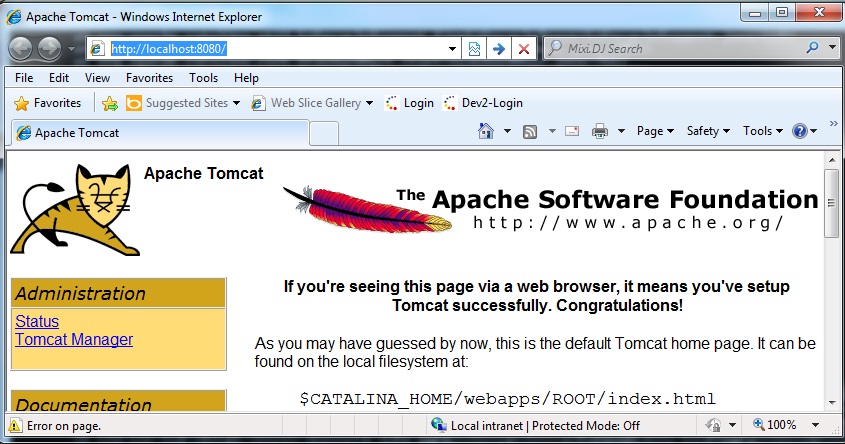
Task: Click the Protected Mode: Off status text
Action: pos(586,426)
